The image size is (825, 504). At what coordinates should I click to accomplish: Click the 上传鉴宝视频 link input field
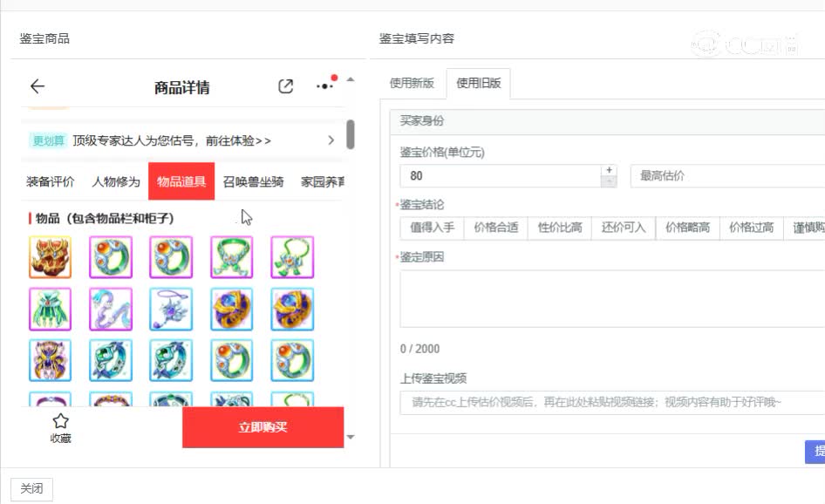(612, 403)
